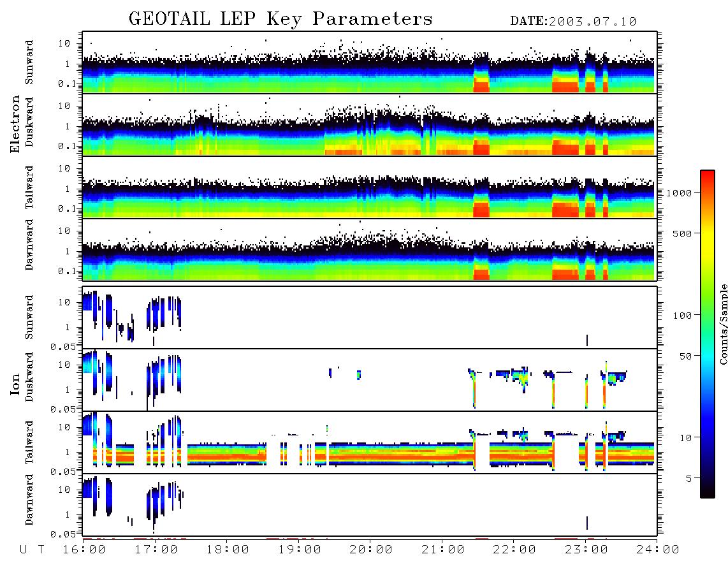Click the "23:00" time tick label
This screenshot has height=561, width=728.
pos(586,550)
